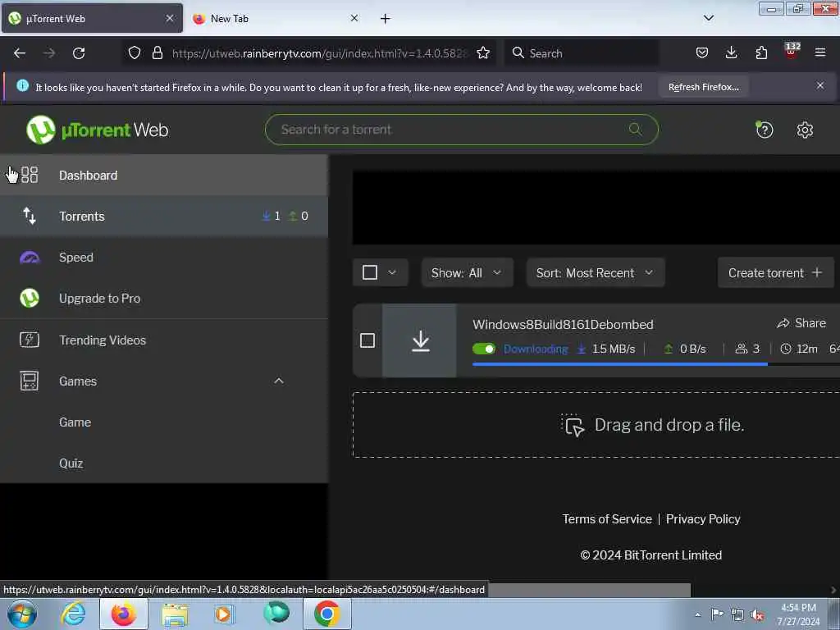The image size is (840, 630).
Task: Click the uTorrent Web logo
Action: (98, 130)
